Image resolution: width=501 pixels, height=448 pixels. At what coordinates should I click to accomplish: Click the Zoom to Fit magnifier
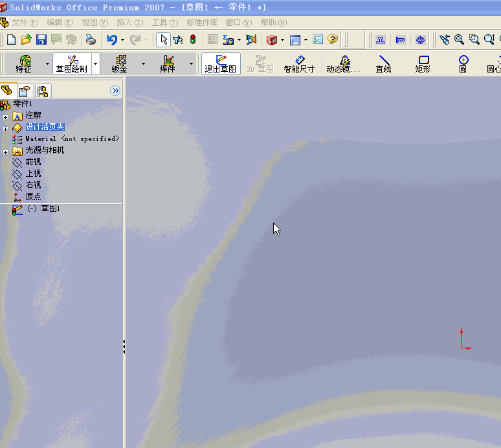459,39
